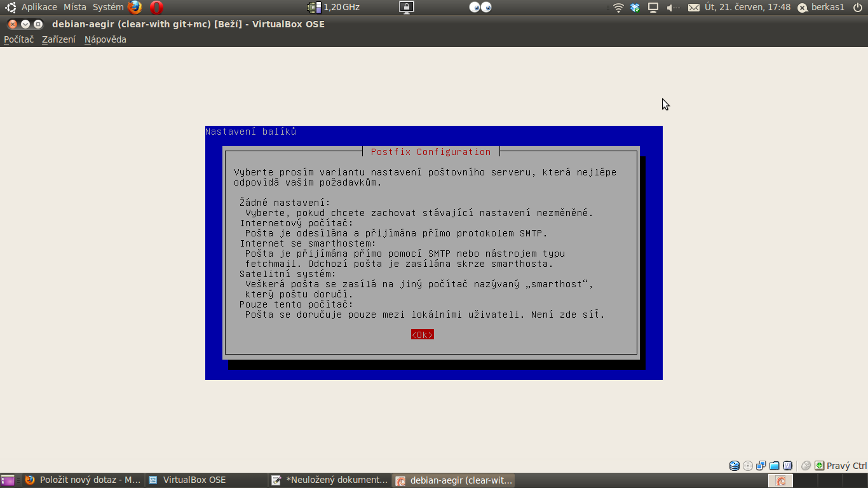Switch to debian-aegir taskbar window

(453, 480)
